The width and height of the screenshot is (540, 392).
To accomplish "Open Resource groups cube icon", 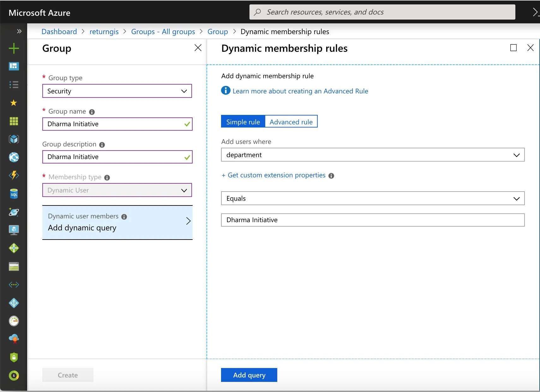I will click(x=14, y=139).
